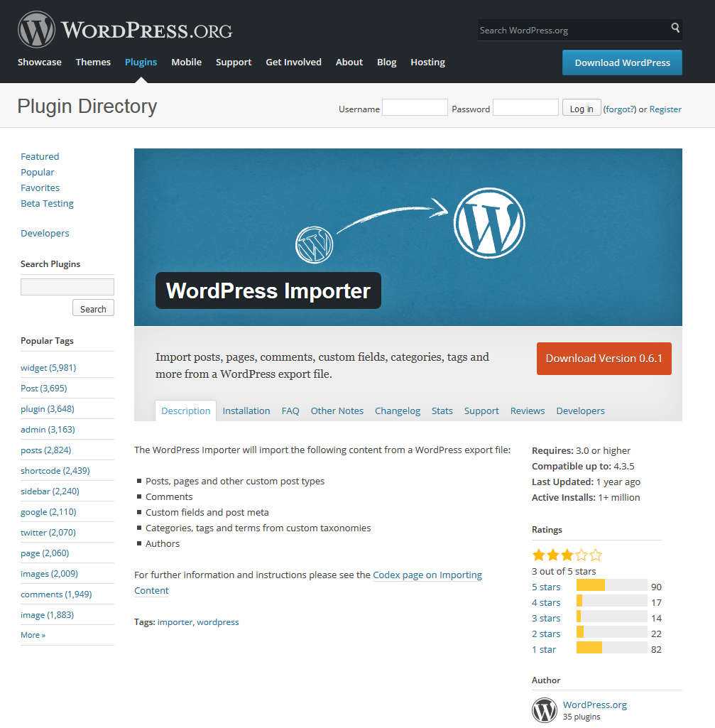Expand the More popular tags link
The height and width of the screenshot is (728, 715).
pos(33,635)
